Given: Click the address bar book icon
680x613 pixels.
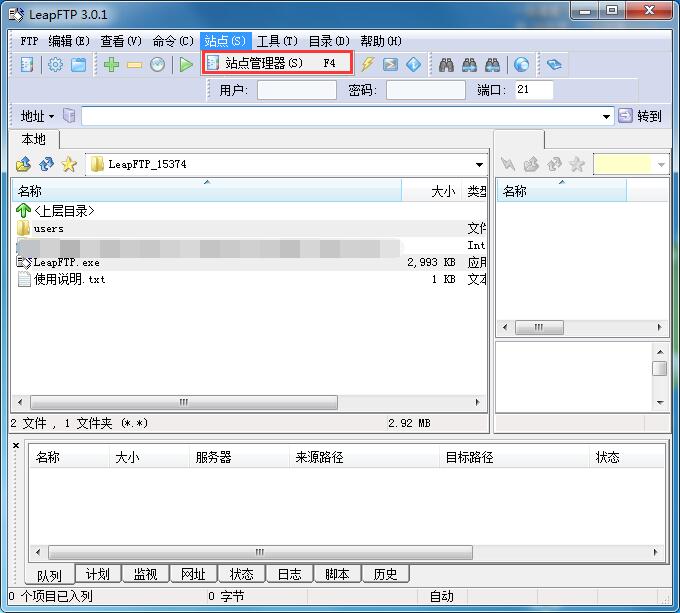Looking at the screenshot, I should click(69, 116).
